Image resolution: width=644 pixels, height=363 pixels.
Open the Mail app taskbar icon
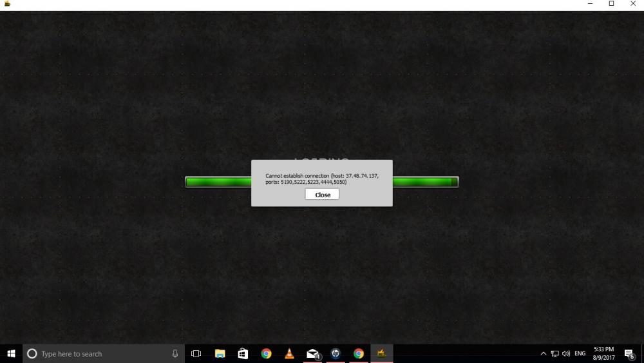click(x=312, y=353)
